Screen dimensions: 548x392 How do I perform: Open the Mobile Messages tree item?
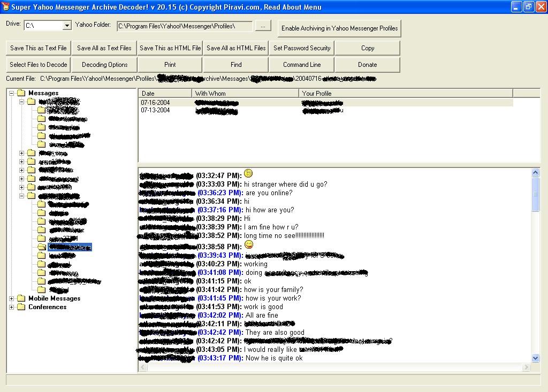click(x=54, y=298)
